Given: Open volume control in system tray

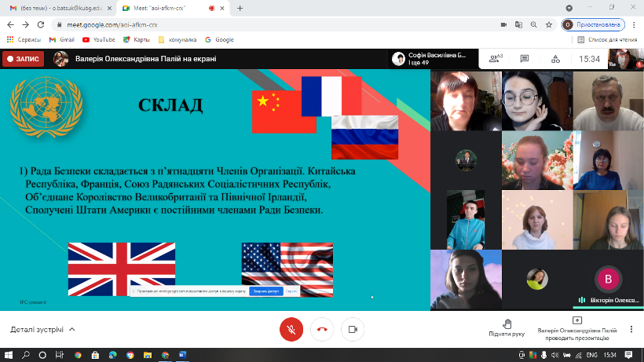Looking at the screenshot, I should (x=555, y=355).
